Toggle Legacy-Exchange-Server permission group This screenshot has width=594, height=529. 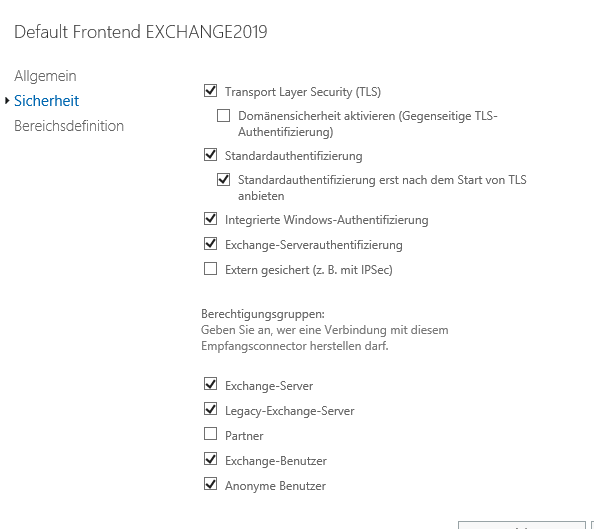pyautogui.click(x=210, y=409)
